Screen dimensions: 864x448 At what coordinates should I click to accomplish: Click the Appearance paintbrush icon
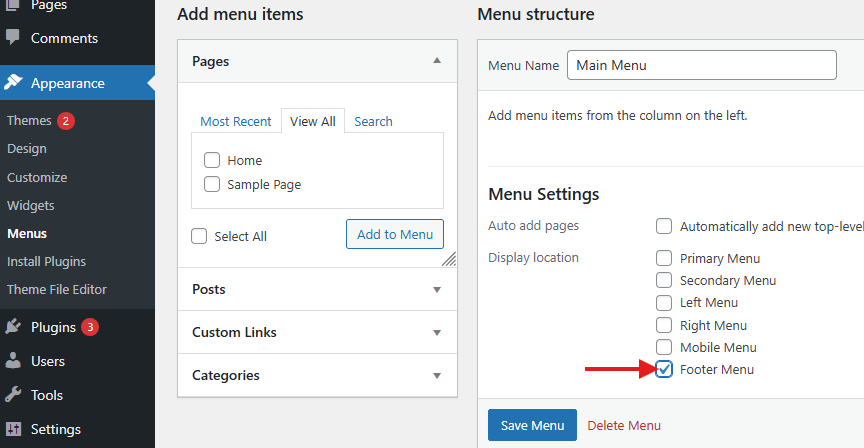coord(13,83)
